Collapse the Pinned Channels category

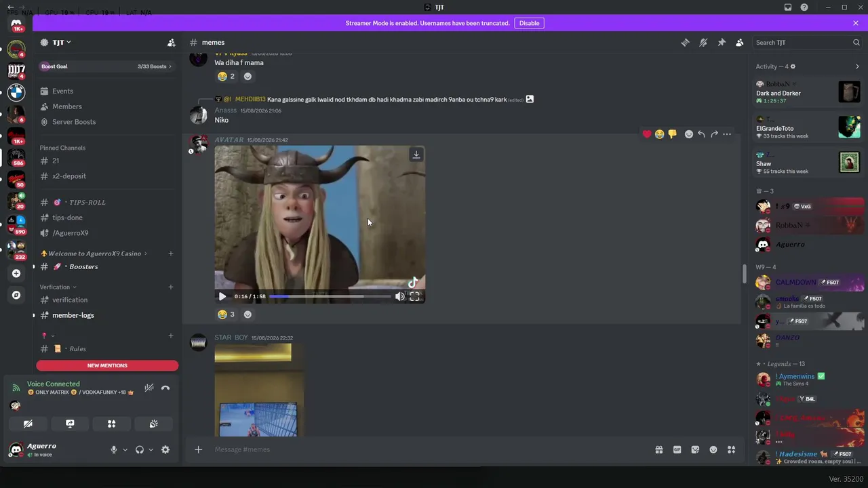coord(62,148)
